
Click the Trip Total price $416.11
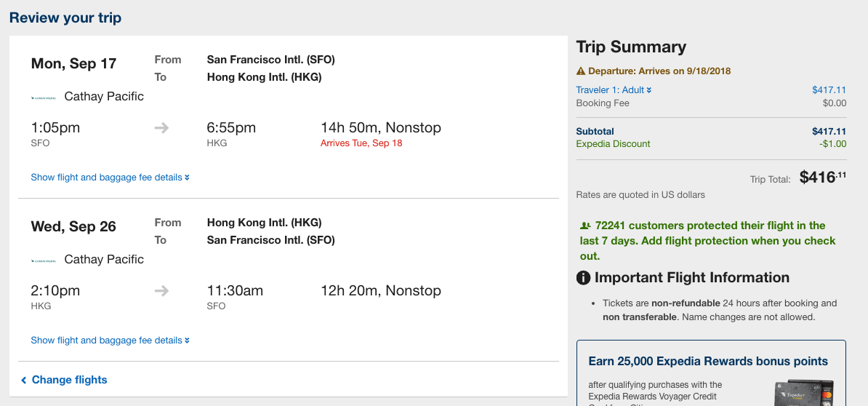click(822, 178)
